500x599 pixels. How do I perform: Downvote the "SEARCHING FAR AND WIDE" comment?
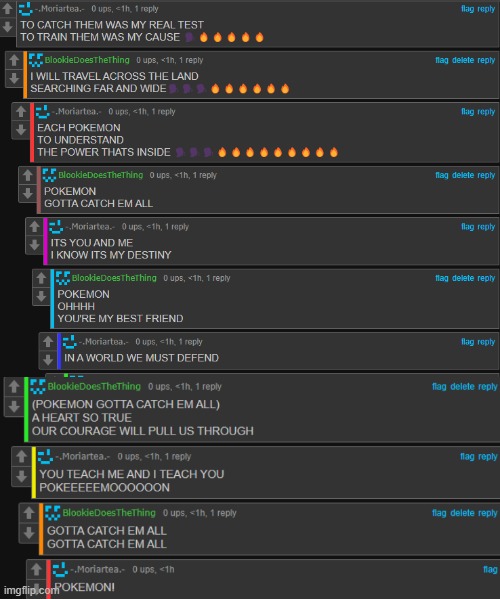click(14, 78)
